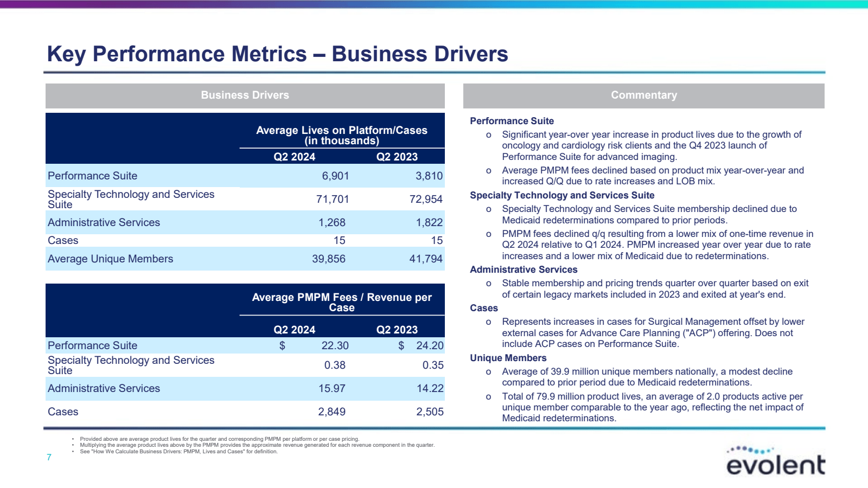Select the 'Commentary' header bar
This screenshot has height=488, width=868.
[x=644, y=95]
